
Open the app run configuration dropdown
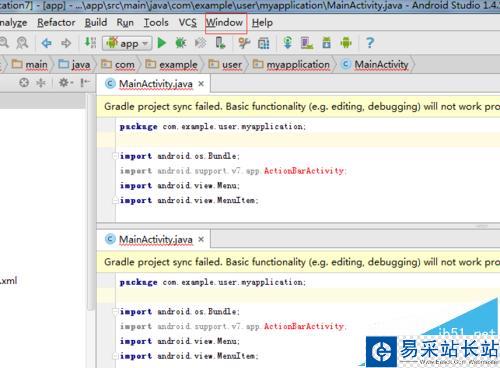point(127,43)
